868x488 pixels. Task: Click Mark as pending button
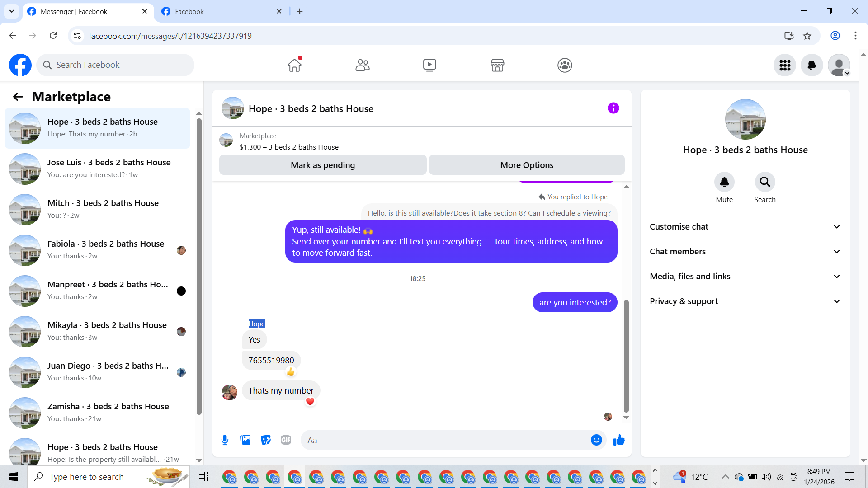pyautogui.click(x=322, y=165)
